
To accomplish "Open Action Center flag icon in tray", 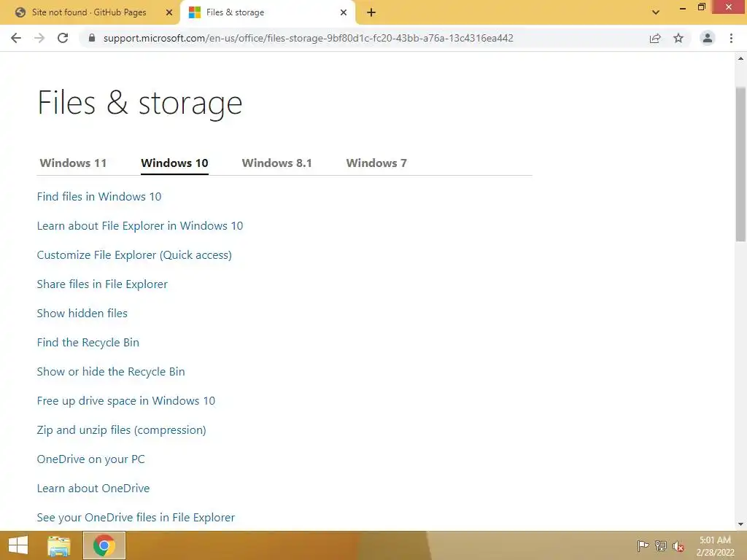I will pos(643,545).
